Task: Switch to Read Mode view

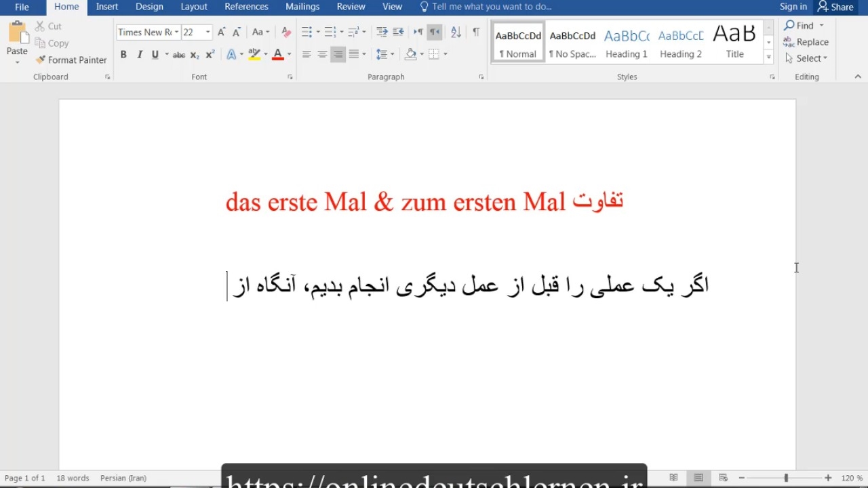Action: coord(673,478)
